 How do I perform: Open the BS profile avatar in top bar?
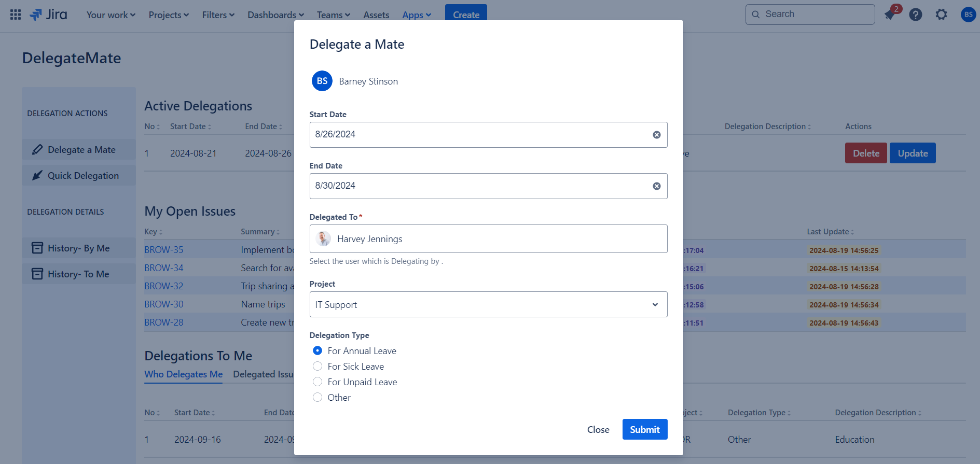[968, 15]
